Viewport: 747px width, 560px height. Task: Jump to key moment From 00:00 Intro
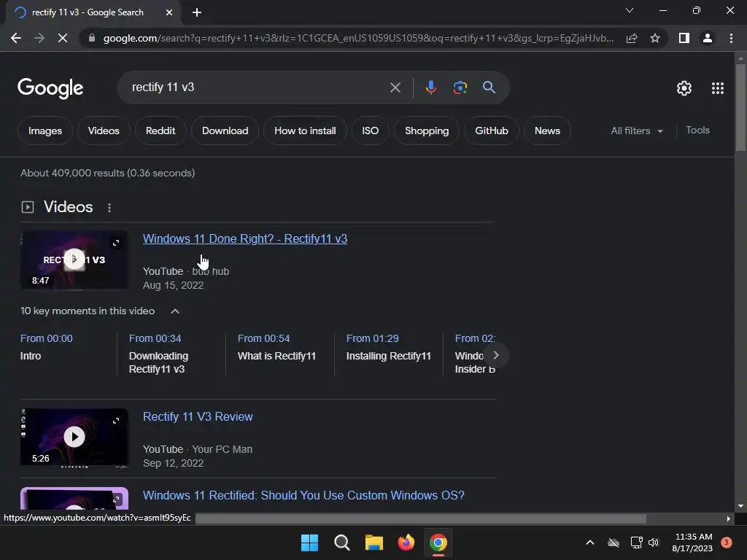(46, 347)
